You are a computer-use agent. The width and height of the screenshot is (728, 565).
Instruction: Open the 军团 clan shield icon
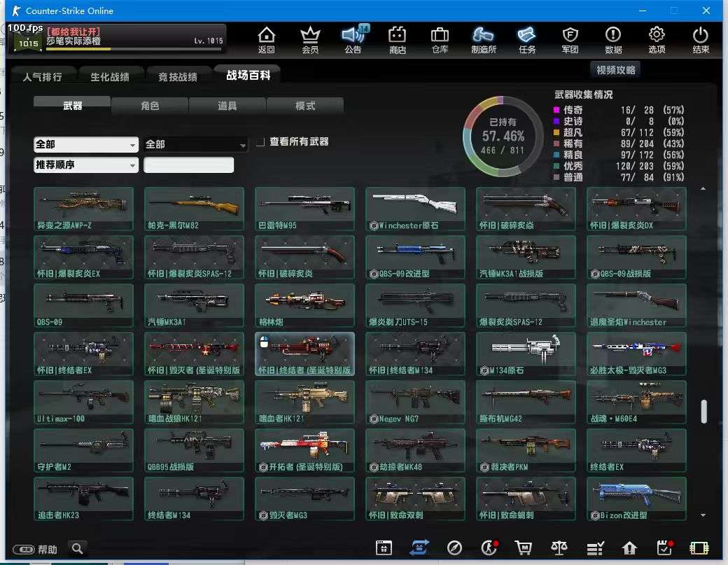pyautogui.click(x=570, y=39)
